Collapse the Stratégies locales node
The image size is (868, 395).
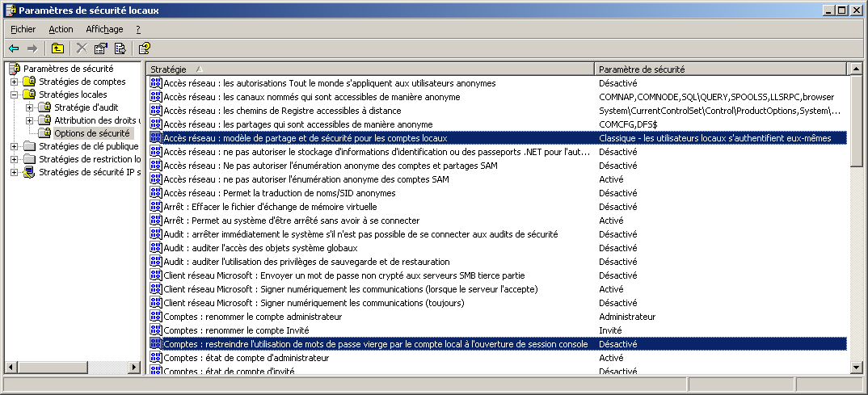15,95
